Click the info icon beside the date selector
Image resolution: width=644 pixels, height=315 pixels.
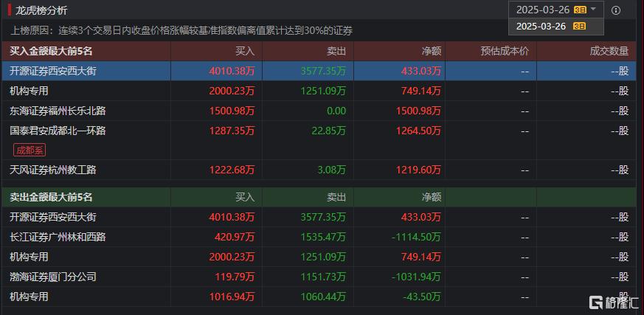pyautogui.click(x=616, y=10)
